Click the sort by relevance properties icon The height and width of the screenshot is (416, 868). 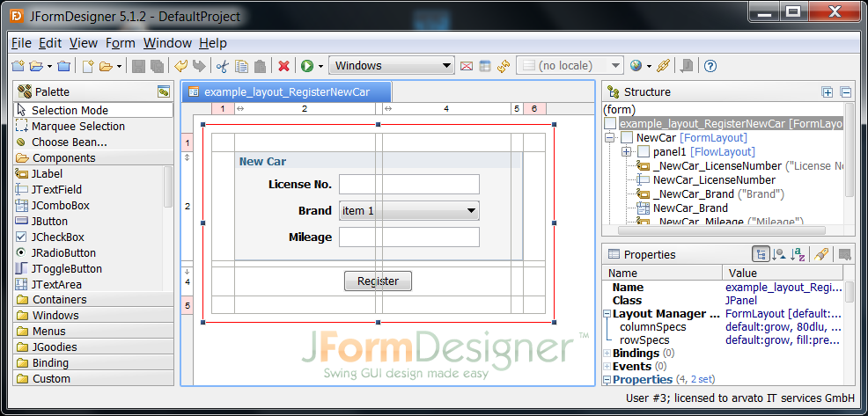tap(779, 254)
